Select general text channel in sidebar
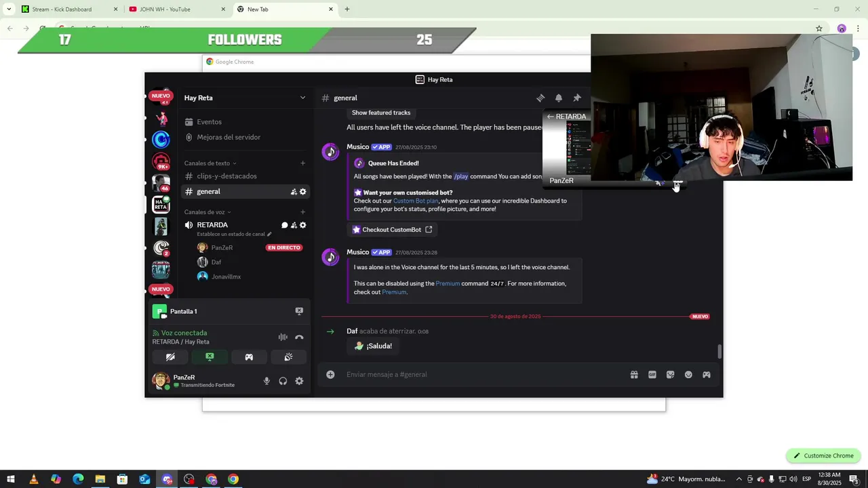Image resolution: width=868 pixels, height=488 pixels. tap(245, 192)
